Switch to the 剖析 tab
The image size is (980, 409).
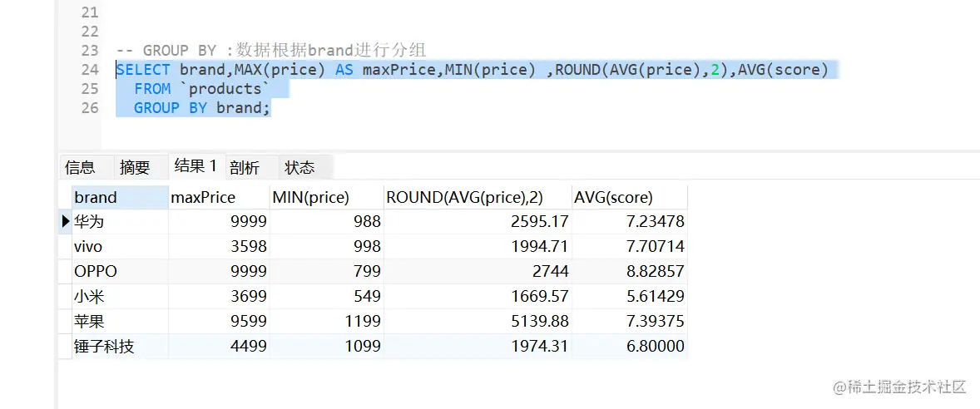(245, 167)
